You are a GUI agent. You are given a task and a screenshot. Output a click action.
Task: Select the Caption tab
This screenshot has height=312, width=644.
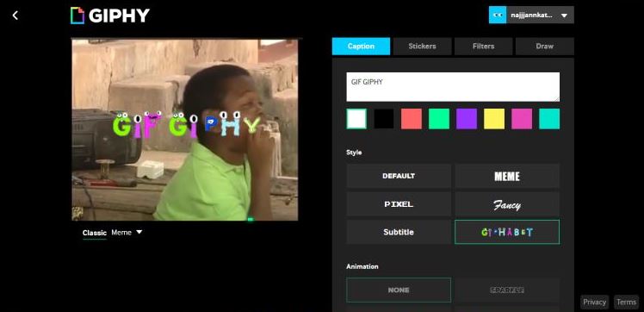[361, 47]
